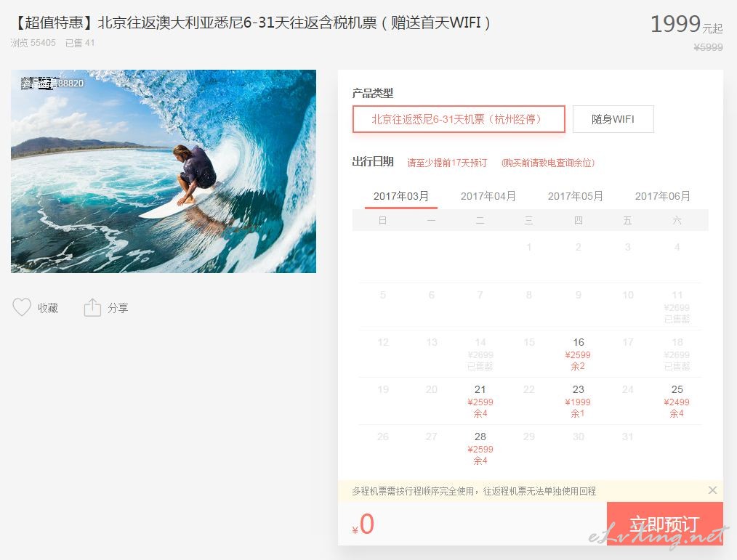Click the 立即预订 book now button
Viewport: 737px width, 560px height.
point(664,524)
